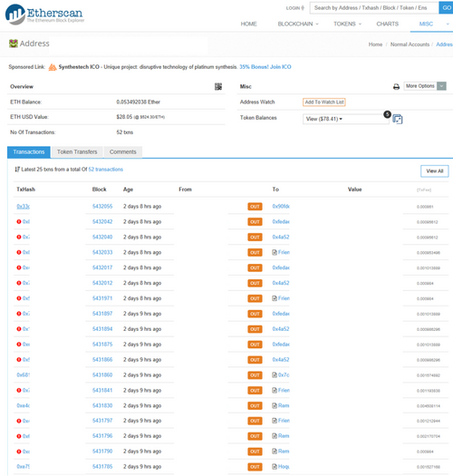
Task: Expand the More Options dropdown
Action: coord(425,86)
